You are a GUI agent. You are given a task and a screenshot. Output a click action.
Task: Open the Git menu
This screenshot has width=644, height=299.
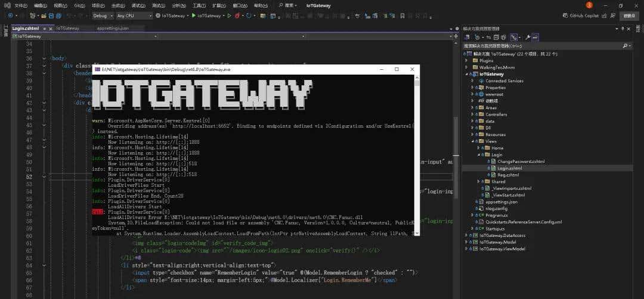coord(79,6)
